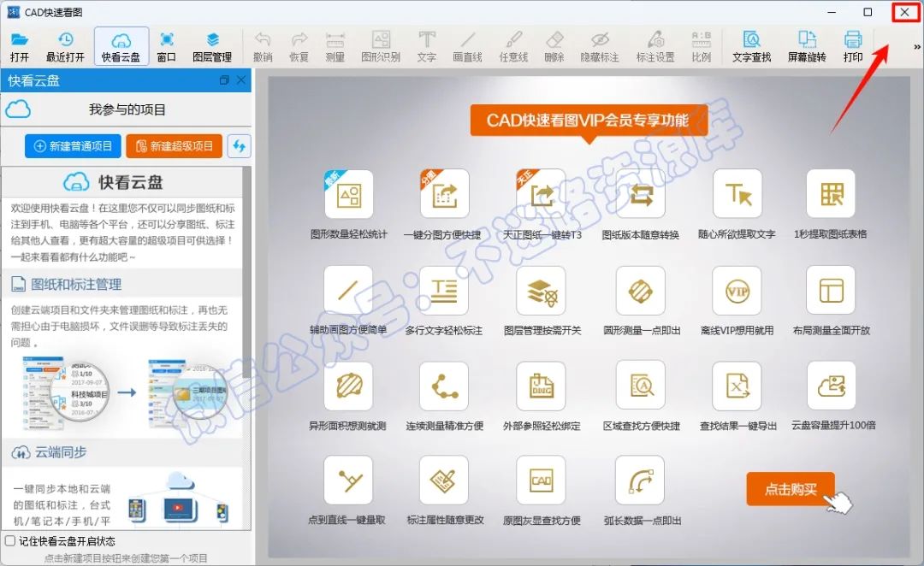Click the 随心所欲提取文字 feature icon
This screenshot has height=566, width=924.
(x=737, y=194)
